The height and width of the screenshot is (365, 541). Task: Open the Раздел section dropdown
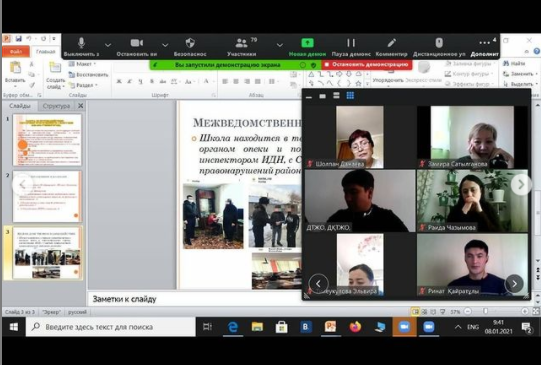click(x=83, y=85)
